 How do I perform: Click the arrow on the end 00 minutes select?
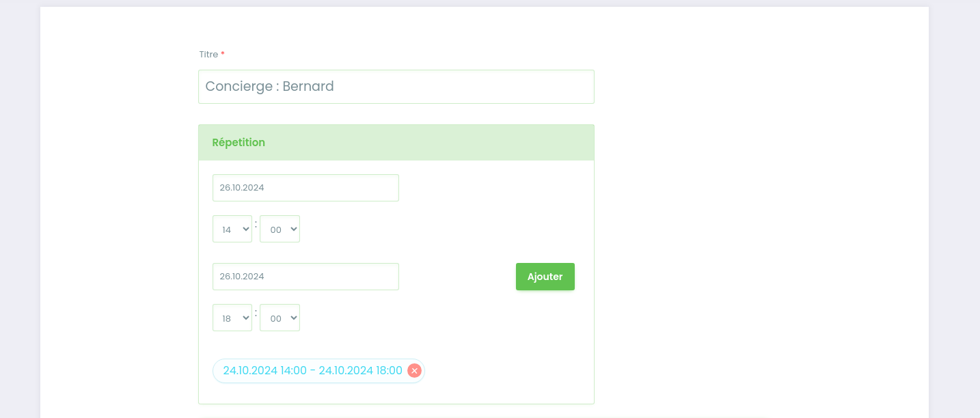coord(294,318)
